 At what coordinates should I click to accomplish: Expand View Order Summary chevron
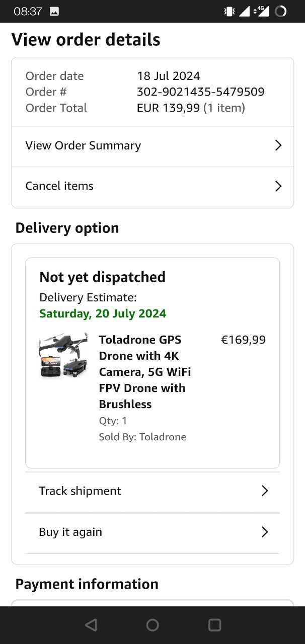[x=278, y=145]
